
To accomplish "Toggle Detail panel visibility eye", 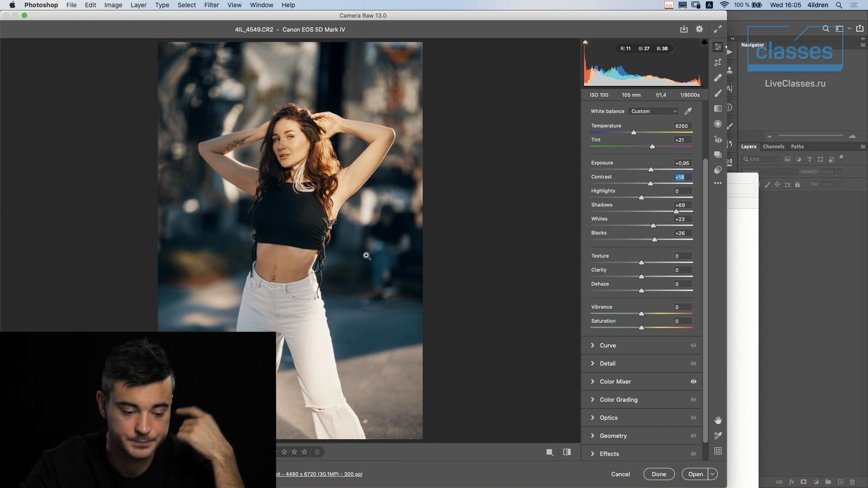I will [x=693, y=363].
